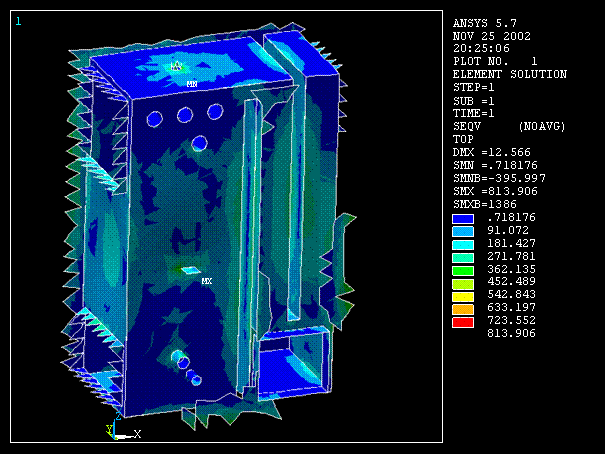The width and height of the screenshot is (605, 454).
Task: Click the 'SUB =1' text
Action: (473, 101)
